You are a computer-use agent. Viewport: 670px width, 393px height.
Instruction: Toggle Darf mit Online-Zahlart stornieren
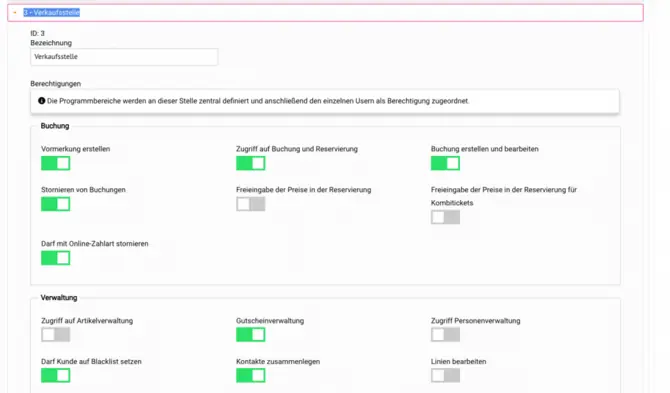(x=56, y=258)
